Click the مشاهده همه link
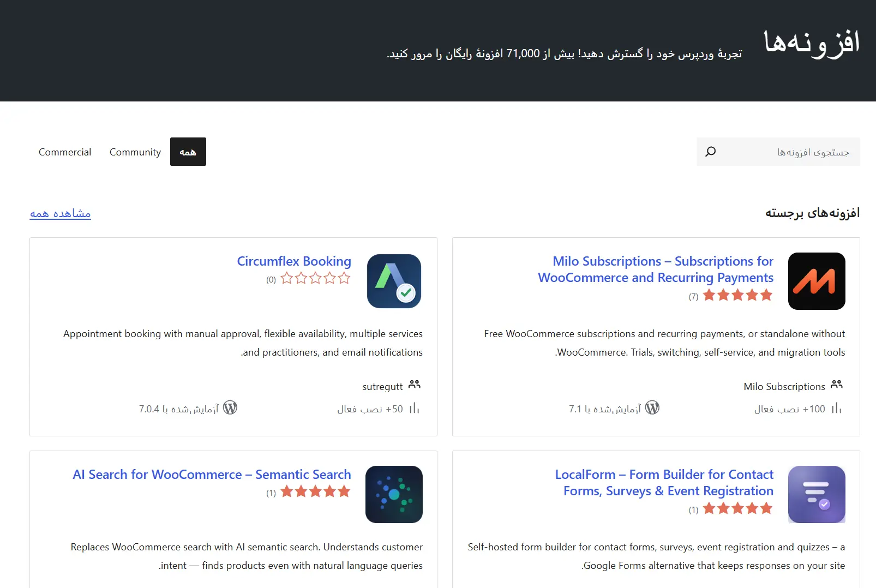The height and width of the screenshot is (588, 876). coord(61,213)
